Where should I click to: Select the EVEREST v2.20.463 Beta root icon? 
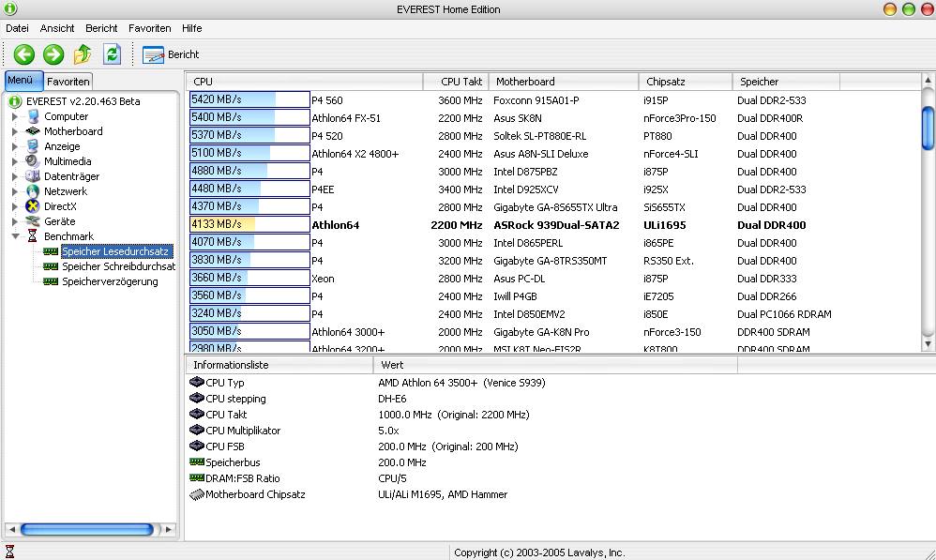16,101
